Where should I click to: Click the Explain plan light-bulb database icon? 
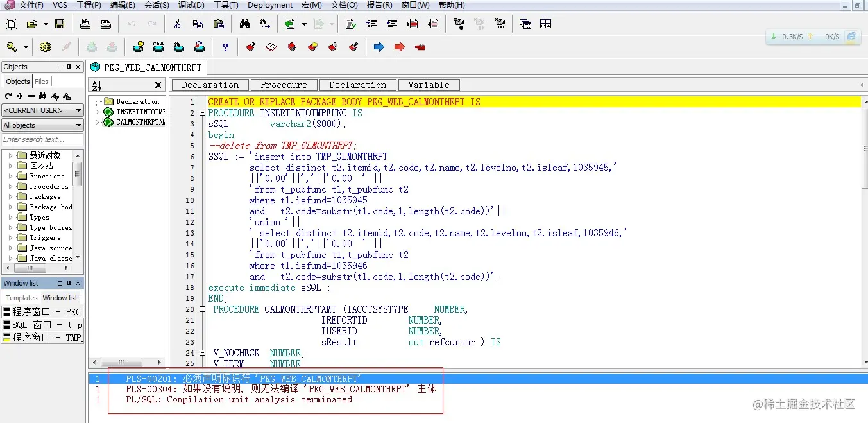pyautogui.click(x=138, y=47)
